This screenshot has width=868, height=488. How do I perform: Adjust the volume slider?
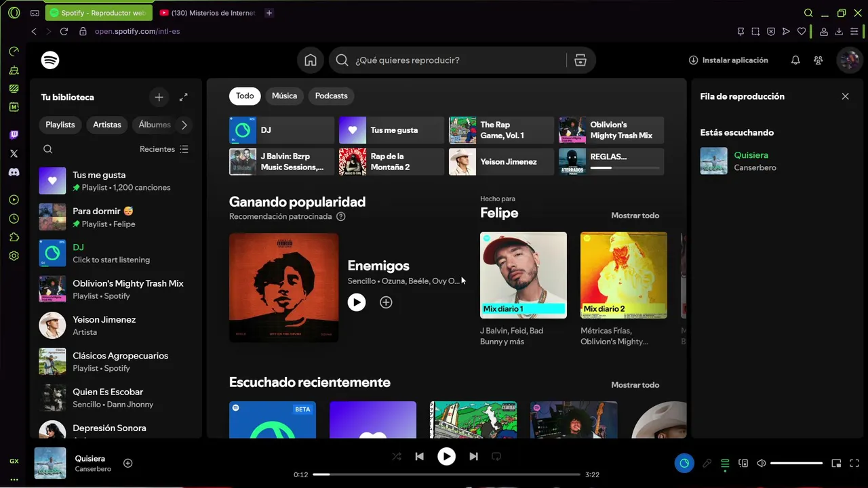pyautogui.click(x=796, y=464)
